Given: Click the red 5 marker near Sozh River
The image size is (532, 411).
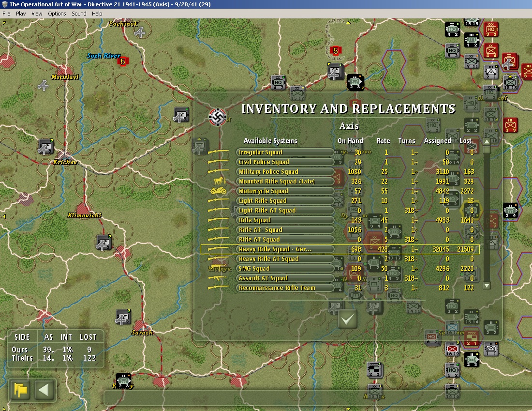Looking at the screenshot, I should [123, 61].
